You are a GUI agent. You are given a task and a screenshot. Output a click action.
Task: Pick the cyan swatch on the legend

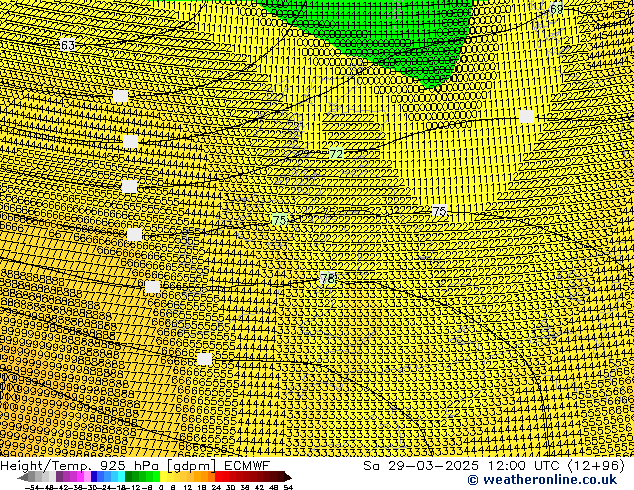[x=121, y=477]
